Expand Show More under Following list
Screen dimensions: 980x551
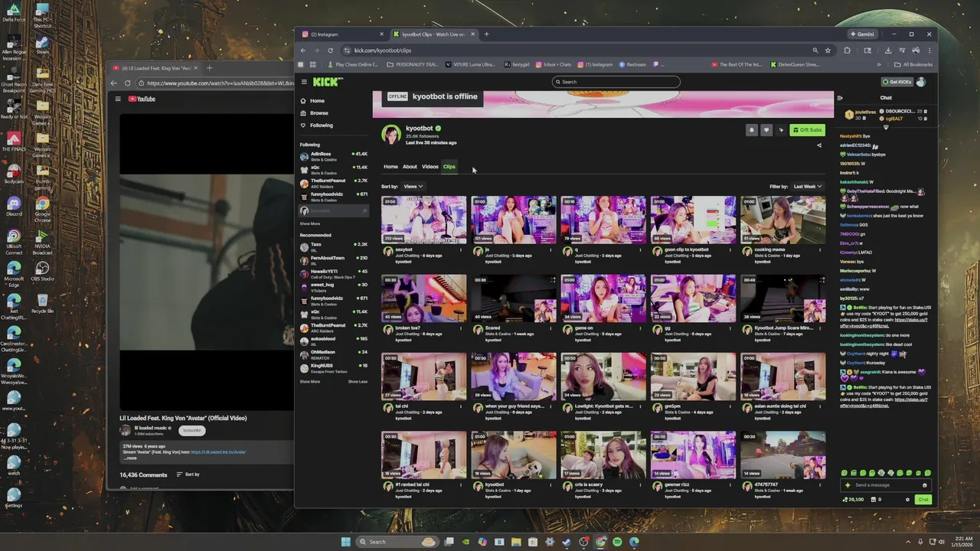pos(310,223)
